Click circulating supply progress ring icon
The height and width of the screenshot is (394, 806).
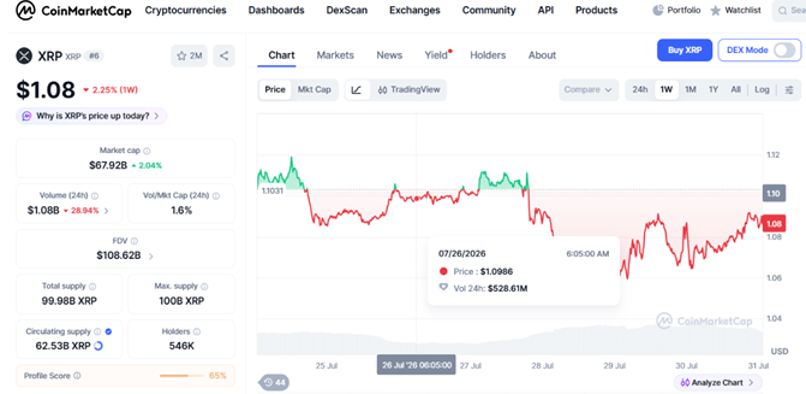click(98, 346)
